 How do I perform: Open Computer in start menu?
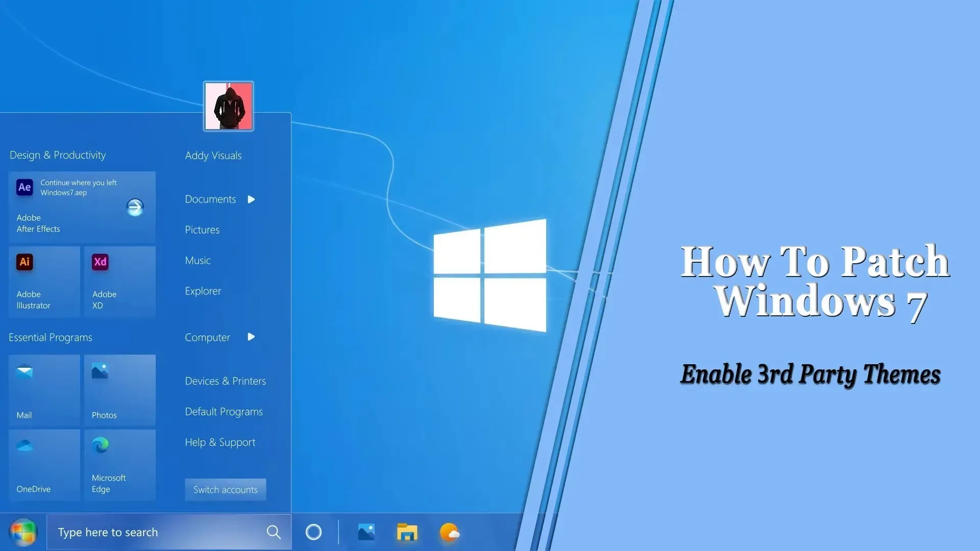click(207, 338)
